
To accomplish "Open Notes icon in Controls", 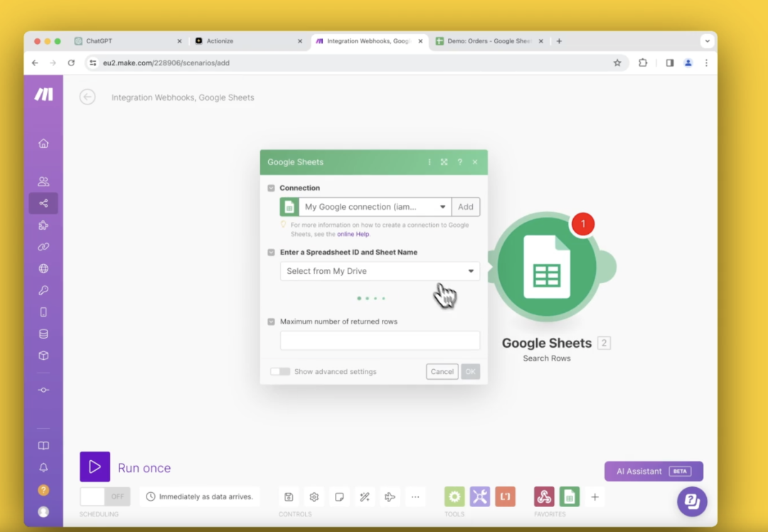I will coord(339,496).
